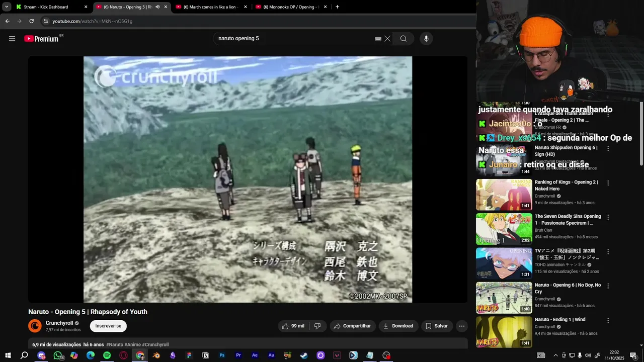Open the TOHO animation channel name
Image resolution: width=644 pixels, height=362 pixels.
coord(560,264)
